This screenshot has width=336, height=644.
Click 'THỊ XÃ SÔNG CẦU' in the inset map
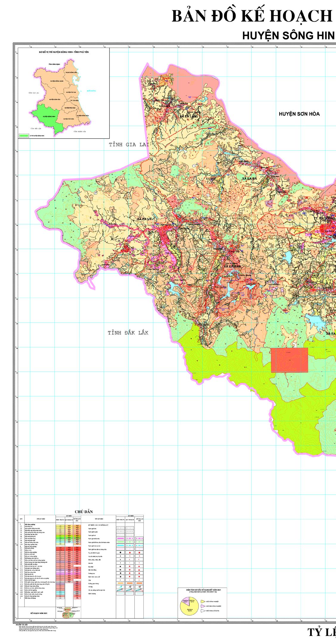click(72, 73)
